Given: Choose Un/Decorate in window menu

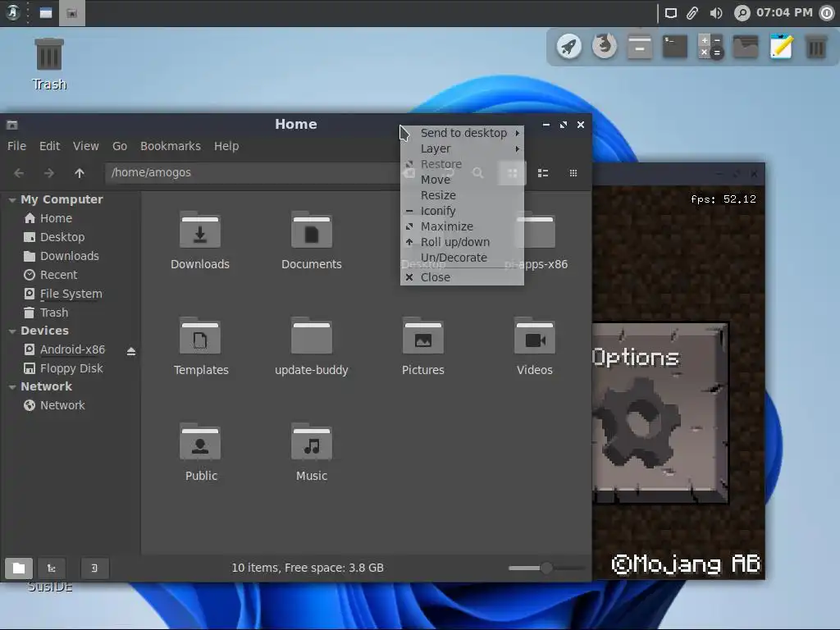Looking at the screenshot, I should (x=462, y=258).
